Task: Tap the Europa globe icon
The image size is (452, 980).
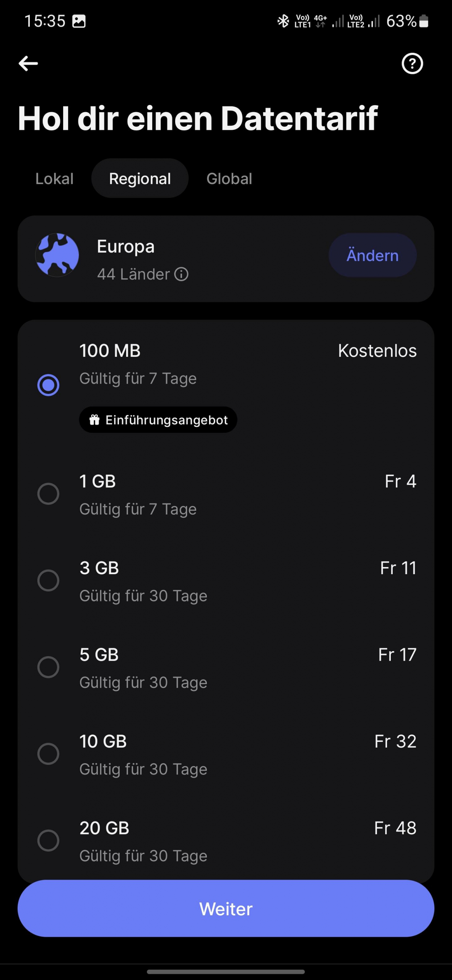Action: (57, 255)
